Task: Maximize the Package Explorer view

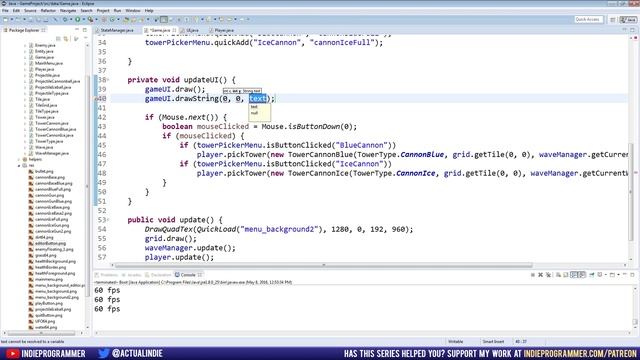Action: pyautogui.click(x=84, y=30)
